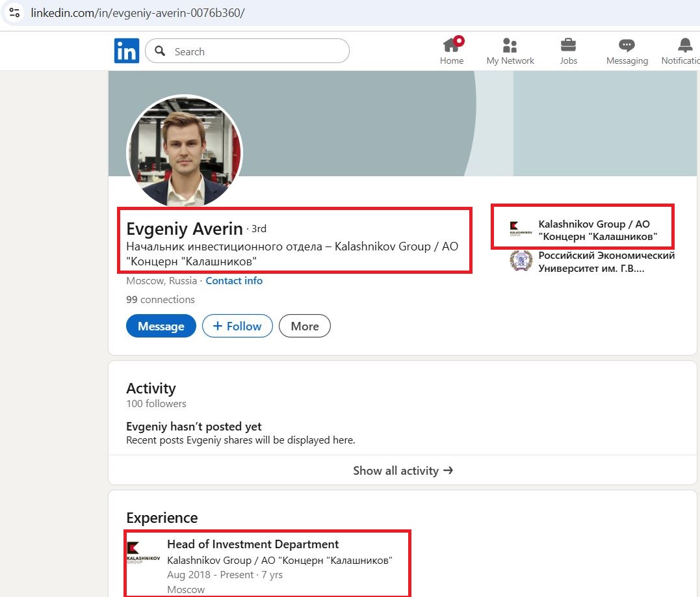Open the Contact info link
Screen dimensions: 700x597
click(x=234, y=281)
